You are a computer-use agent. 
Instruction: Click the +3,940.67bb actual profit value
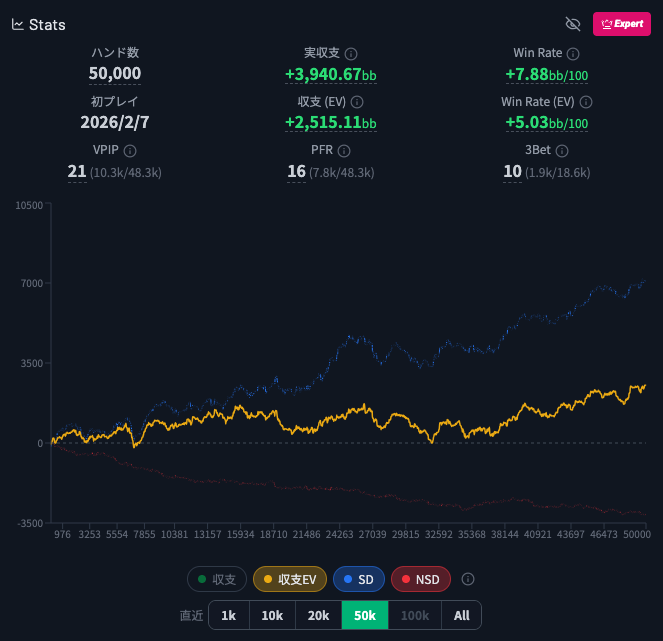(x=331, y=75)
